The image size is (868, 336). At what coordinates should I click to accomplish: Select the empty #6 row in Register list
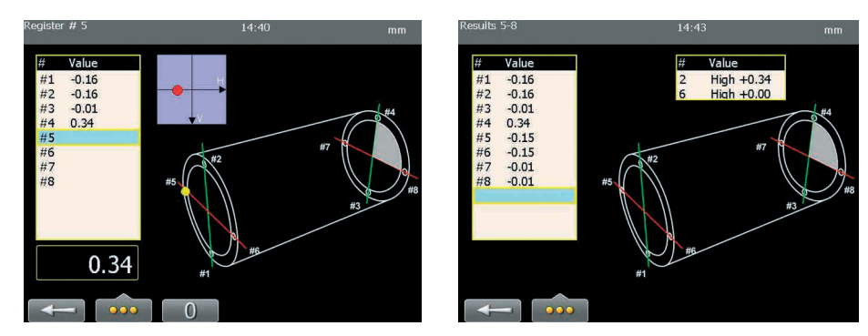pyautogui.click(x=88, y=152)
